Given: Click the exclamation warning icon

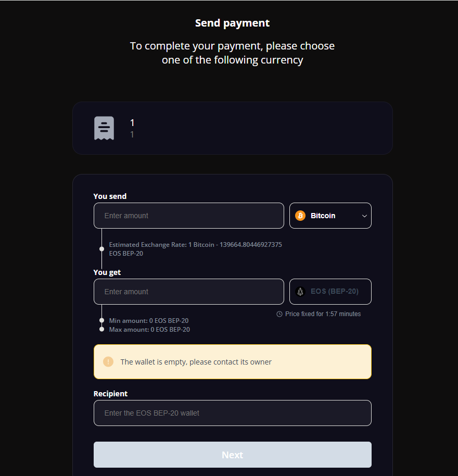Looking at the screenshot, I should (x=108, y=361).
